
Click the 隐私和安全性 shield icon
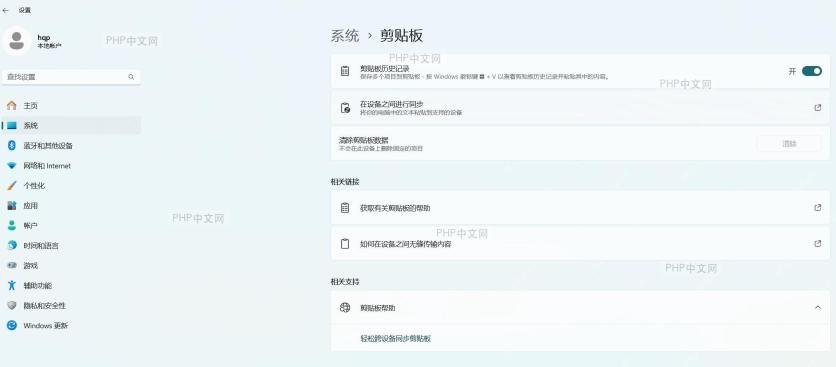pos(12,306)
